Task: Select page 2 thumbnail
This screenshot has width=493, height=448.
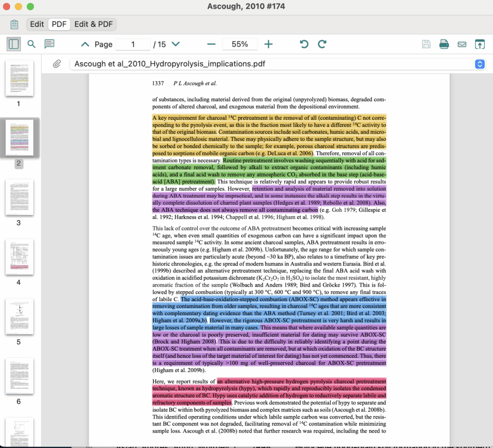Action: point(19,137)
